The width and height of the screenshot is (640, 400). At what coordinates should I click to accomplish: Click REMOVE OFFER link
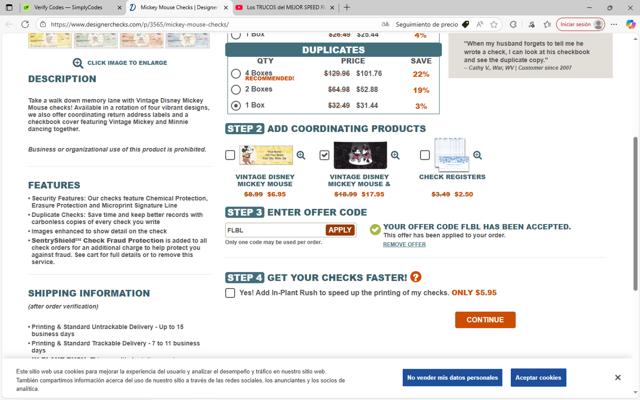tap(404, 244)
